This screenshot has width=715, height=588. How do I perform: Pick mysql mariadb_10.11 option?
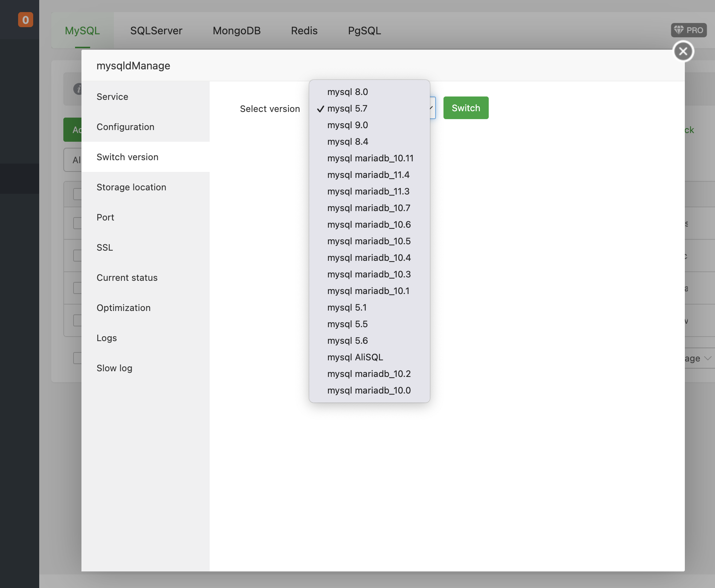[x=370, y=158]
